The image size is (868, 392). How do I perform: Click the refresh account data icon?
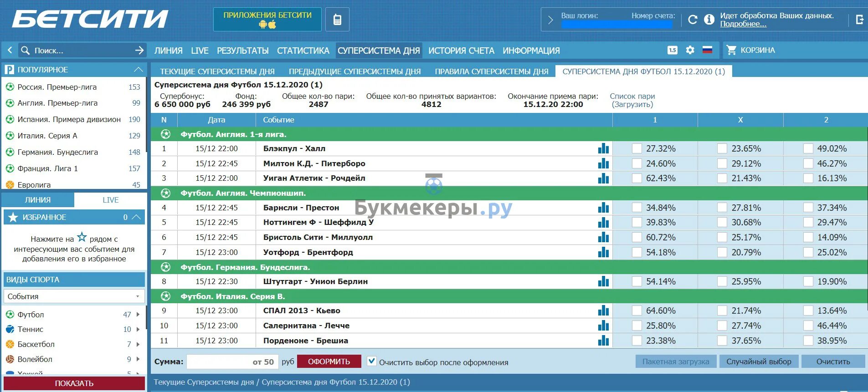coord(693,20)
